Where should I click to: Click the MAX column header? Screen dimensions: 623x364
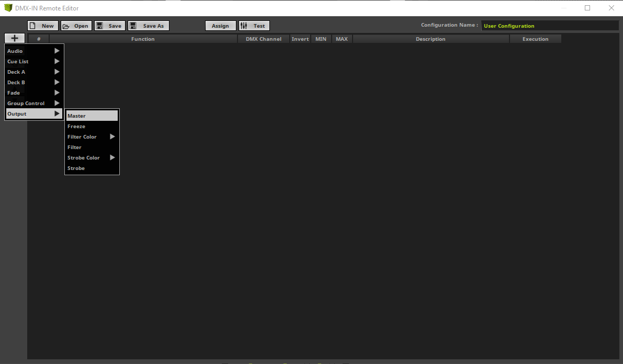pyautogui.click(x=342, y=39)
